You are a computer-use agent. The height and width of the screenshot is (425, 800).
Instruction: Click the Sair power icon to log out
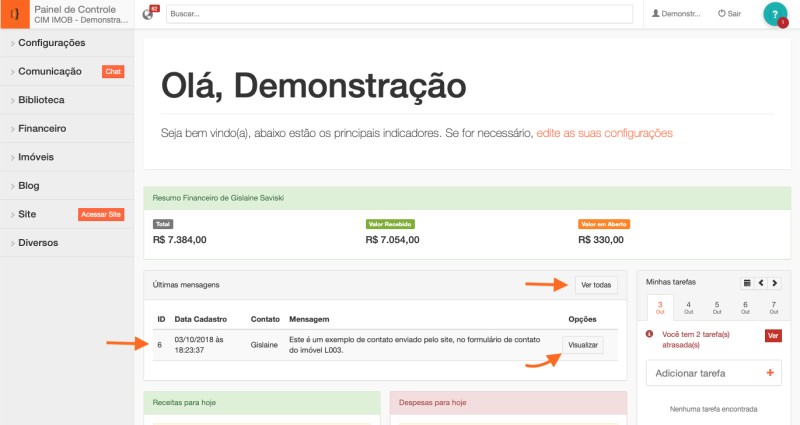(730, 14)
